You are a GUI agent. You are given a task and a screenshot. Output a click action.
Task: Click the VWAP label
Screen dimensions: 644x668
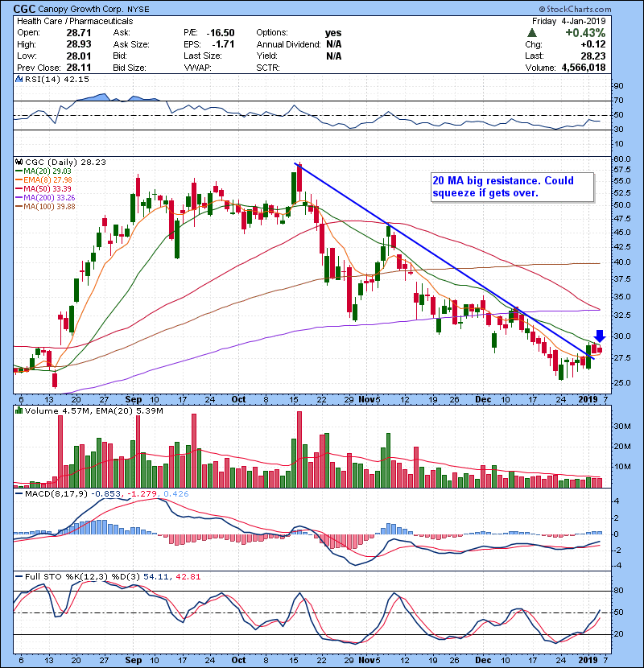(x=197, y=68)
